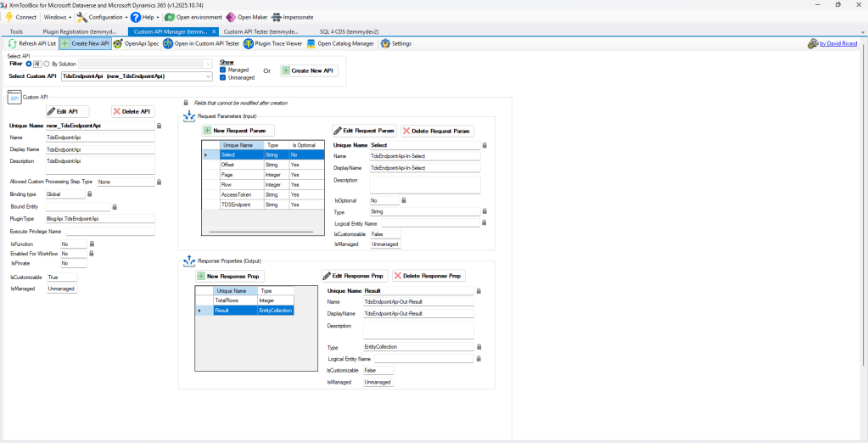Screen dimensions: 868x443
Task: Switch to Custom API Tester tab
Action: [x=260, y=31]
